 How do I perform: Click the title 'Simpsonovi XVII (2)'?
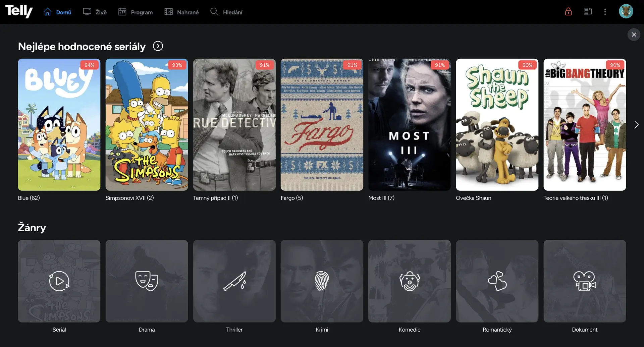click(129, 198)
